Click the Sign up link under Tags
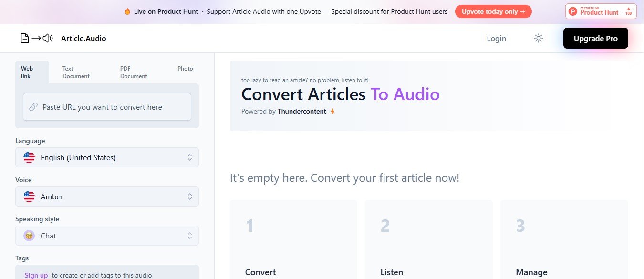This screenshot has height=279, width=644. [x=36, y=275]
